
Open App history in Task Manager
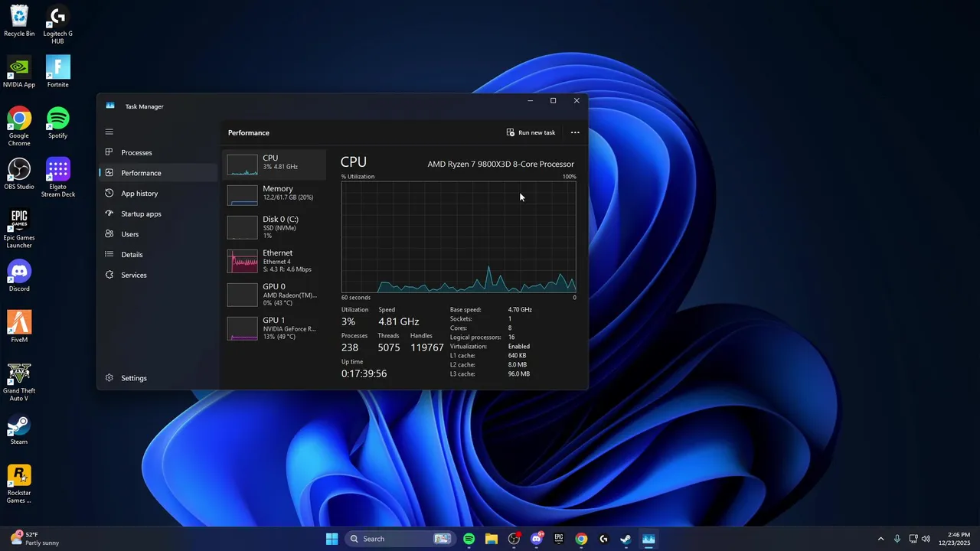[158, 194]
